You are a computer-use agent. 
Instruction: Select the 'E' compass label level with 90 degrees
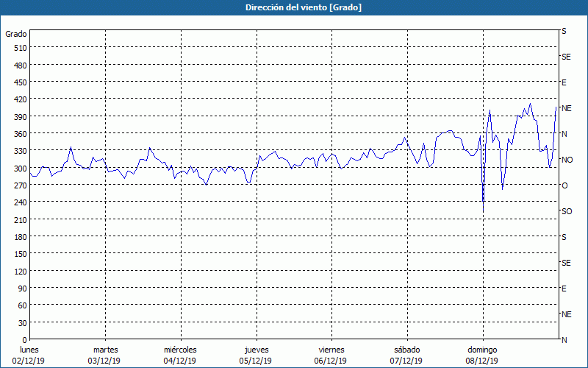click(x=564, y=289)
